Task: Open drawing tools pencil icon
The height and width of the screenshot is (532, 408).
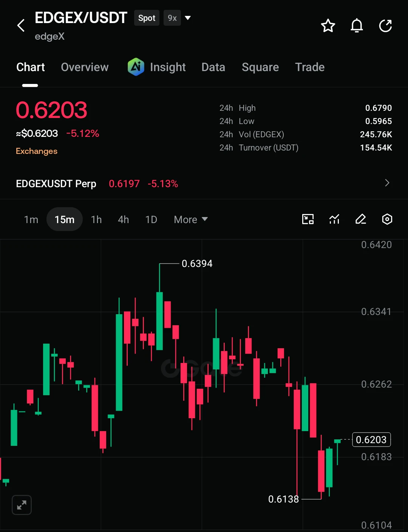Action: pos(361,219)
